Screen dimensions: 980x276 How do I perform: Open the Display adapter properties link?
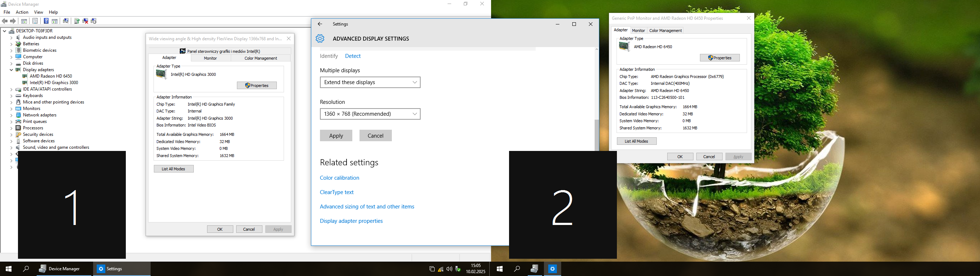351,221
